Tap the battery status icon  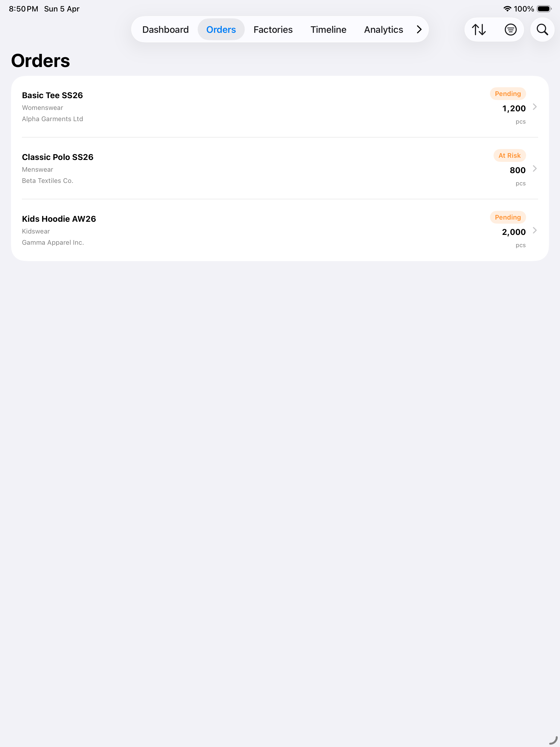544,9
